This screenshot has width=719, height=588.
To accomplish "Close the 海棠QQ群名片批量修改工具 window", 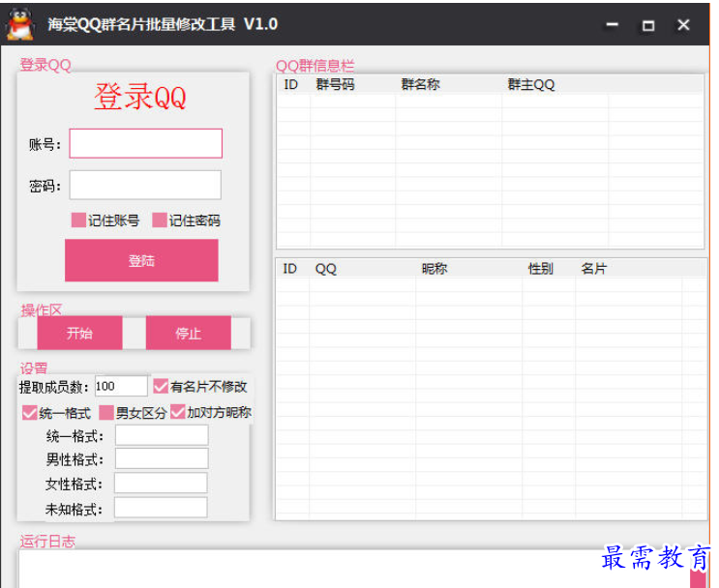I will click(683, 25).
